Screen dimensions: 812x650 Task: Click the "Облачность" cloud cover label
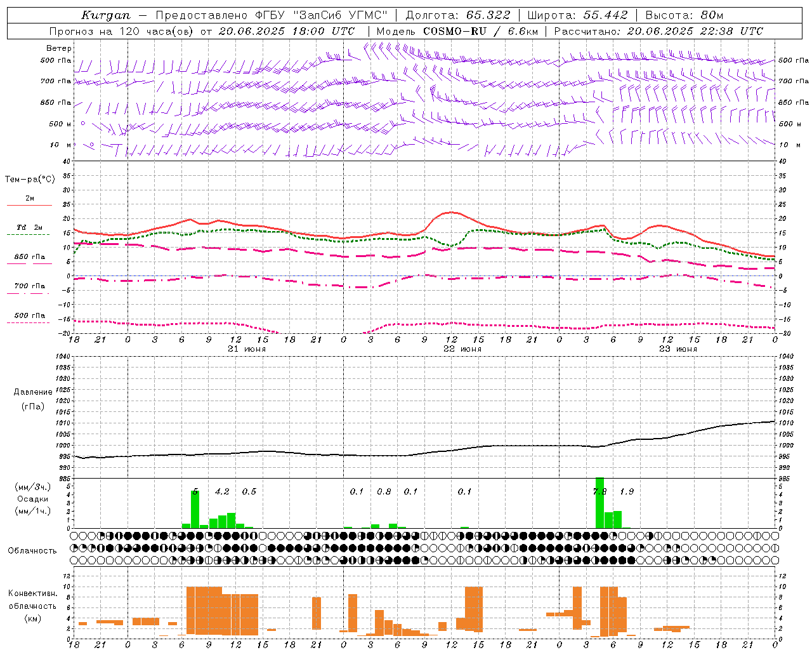[x=32, y=551]
